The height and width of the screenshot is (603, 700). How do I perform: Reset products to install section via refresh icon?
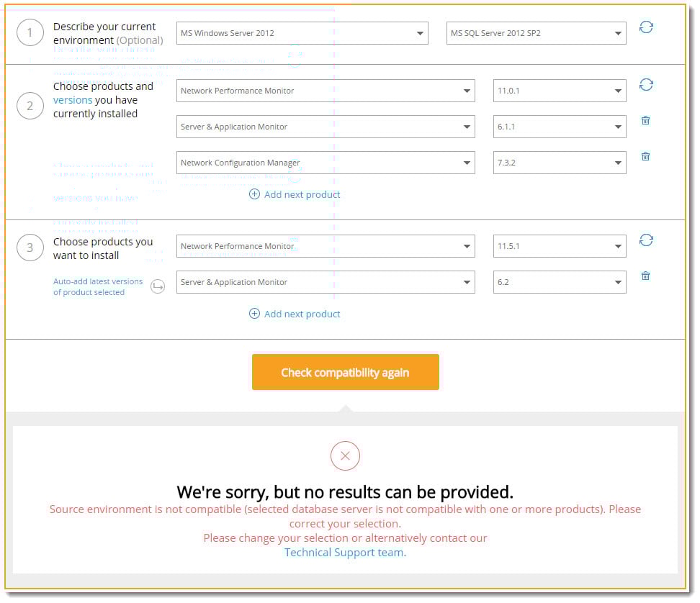[x=646, y=240]
